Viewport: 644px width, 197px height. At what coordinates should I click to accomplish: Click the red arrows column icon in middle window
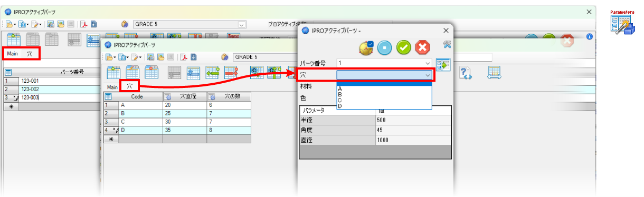pos(231,73)
